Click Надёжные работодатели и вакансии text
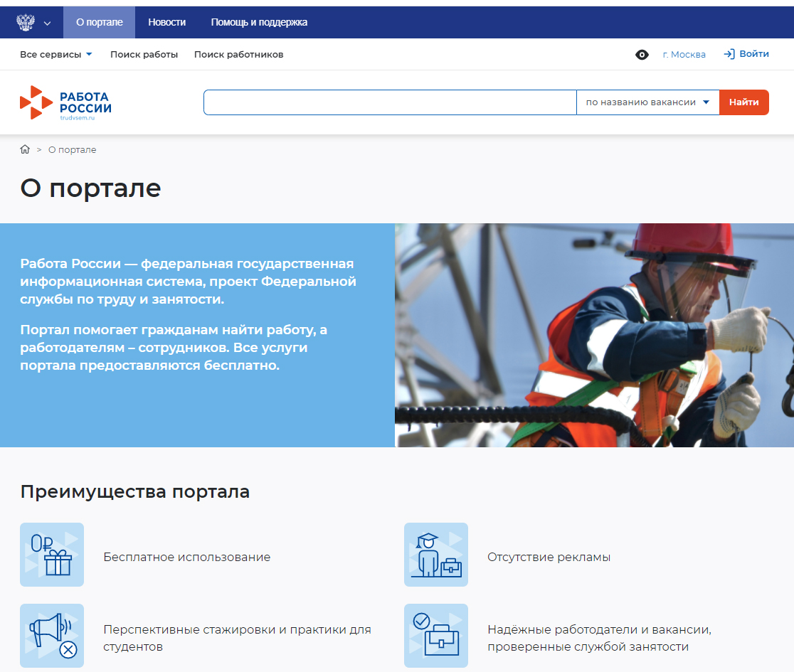 pyautogui.click(x=600, y=638)
